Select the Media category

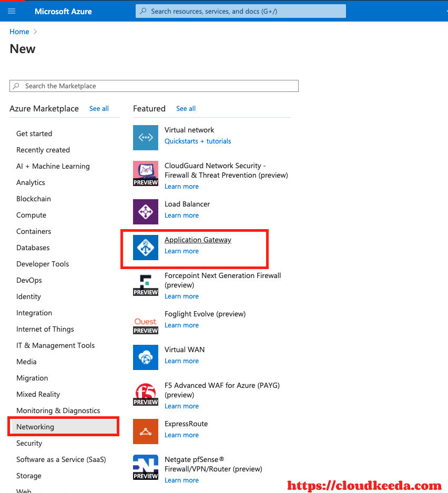pos(26,362)
